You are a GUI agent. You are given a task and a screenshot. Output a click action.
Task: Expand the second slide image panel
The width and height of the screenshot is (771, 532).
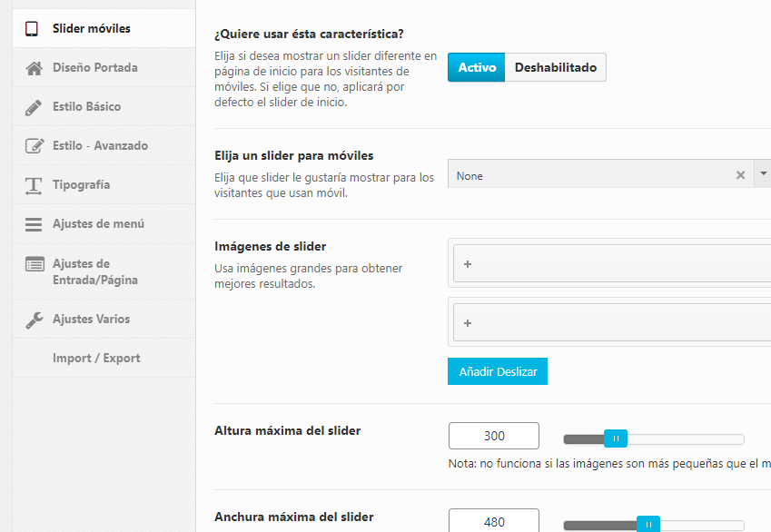point(612,323)
